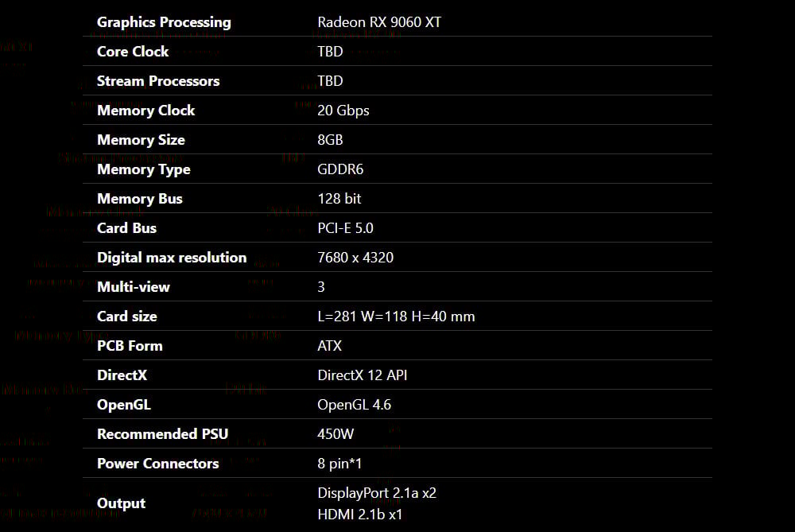795x532 pixels.
Task: Click the Stream Processors label
Action: pos(158,81)
